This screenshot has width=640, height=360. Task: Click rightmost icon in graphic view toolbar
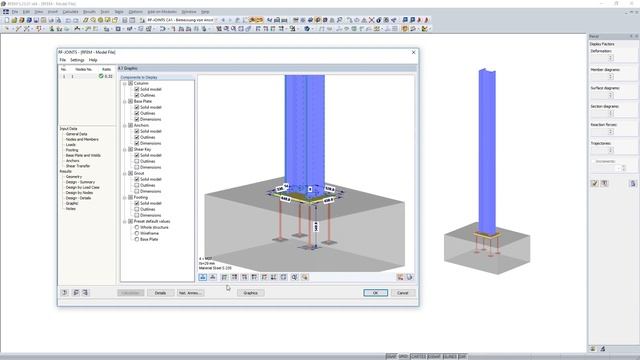click(x=410, y=277)
